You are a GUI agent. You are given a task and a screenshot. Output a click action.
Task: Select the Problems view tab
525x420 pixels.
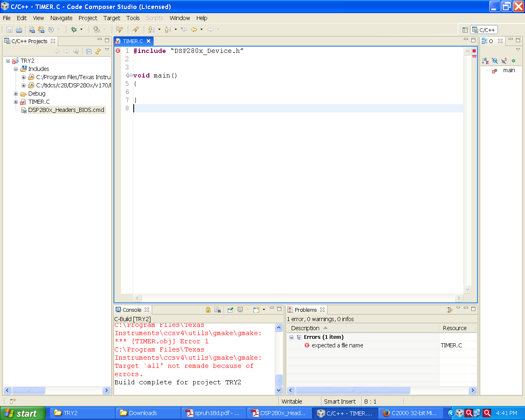[306, 310]
